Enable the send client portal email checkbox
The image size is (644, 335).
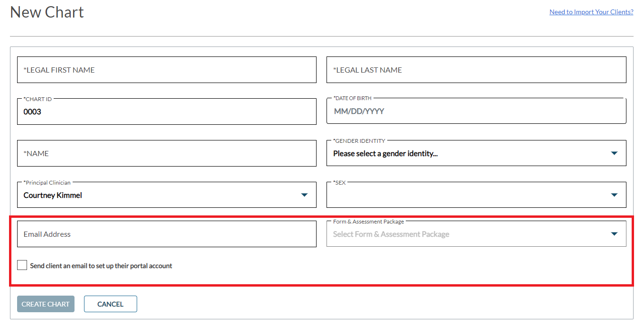coord(22,265)
